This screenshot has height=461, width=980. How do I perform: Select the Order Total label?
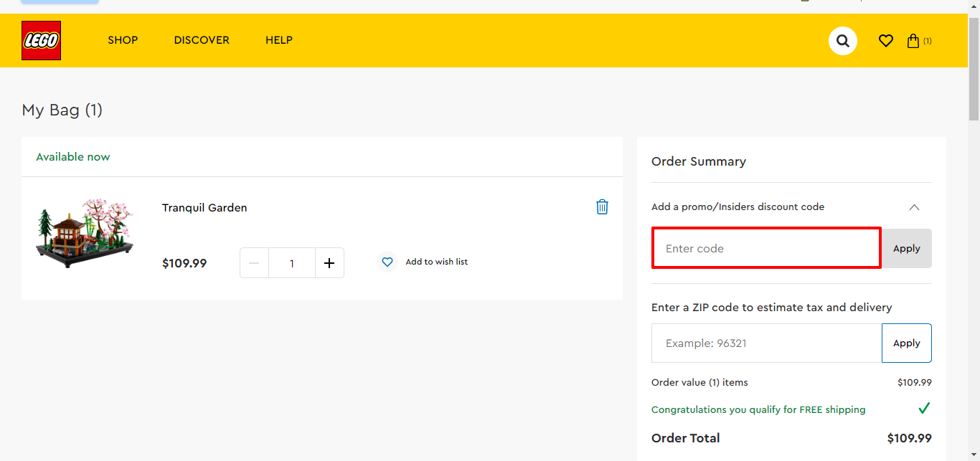click(685, 438)
